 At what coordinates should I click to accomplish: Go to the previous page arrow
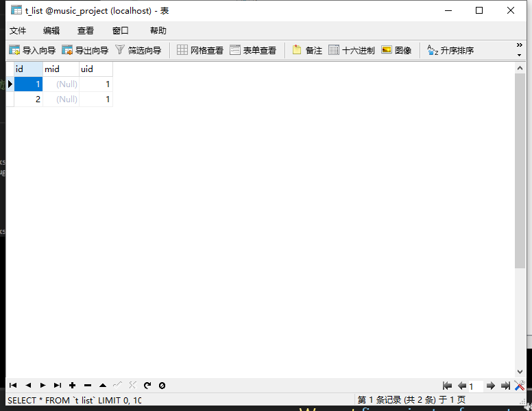pos(462,386)
